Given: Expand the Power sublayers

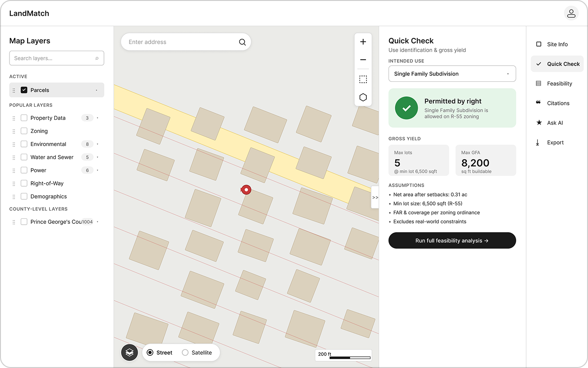Looking at the screenshot, I should (98, 170).
